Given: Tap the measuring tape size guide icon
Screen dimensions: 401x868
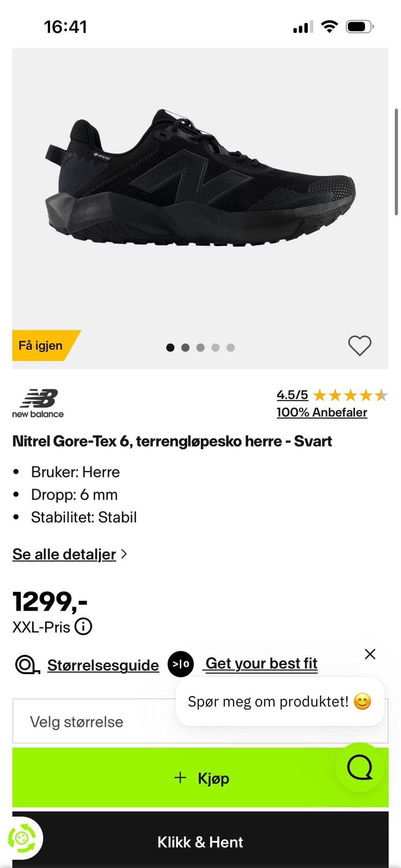Looking at the screenshot, I should 28,665.
